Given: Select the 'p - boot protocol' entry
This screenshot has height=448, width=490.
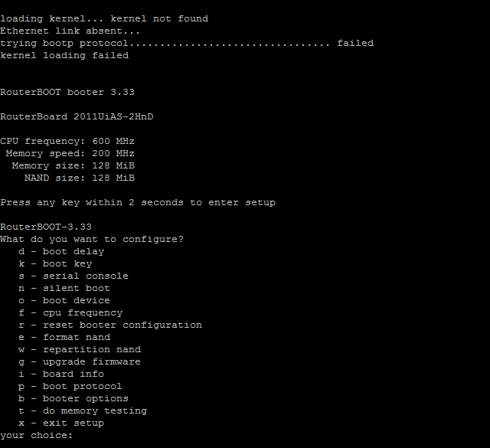Looking at the screenshot, I should [x=70, y=387].
